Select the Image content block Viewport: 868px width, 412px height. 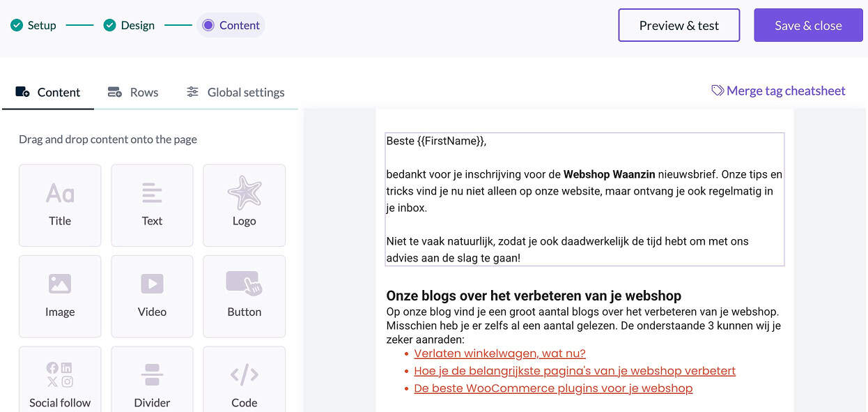click(x=60, y=296)
